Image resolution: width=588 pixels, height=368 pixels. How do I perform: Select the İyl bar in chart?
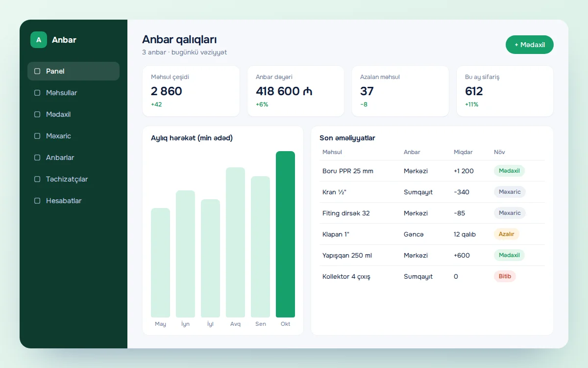coord(210,258)
